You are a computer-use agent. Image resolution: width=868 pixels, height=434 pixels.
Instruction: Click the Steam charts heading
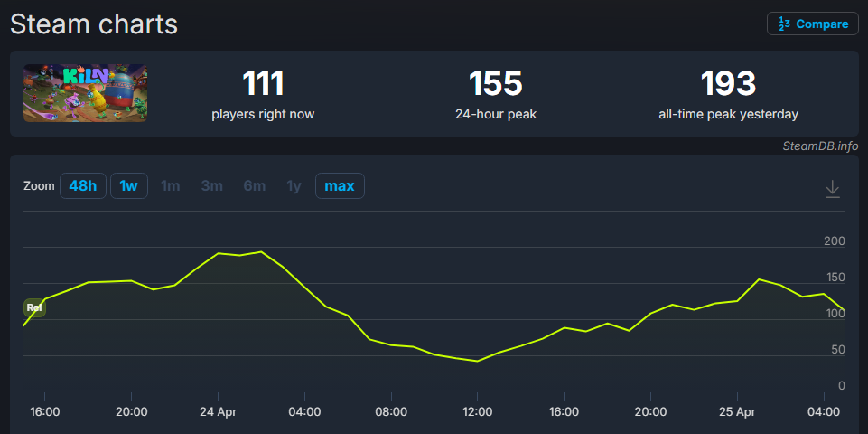point(94,24)
